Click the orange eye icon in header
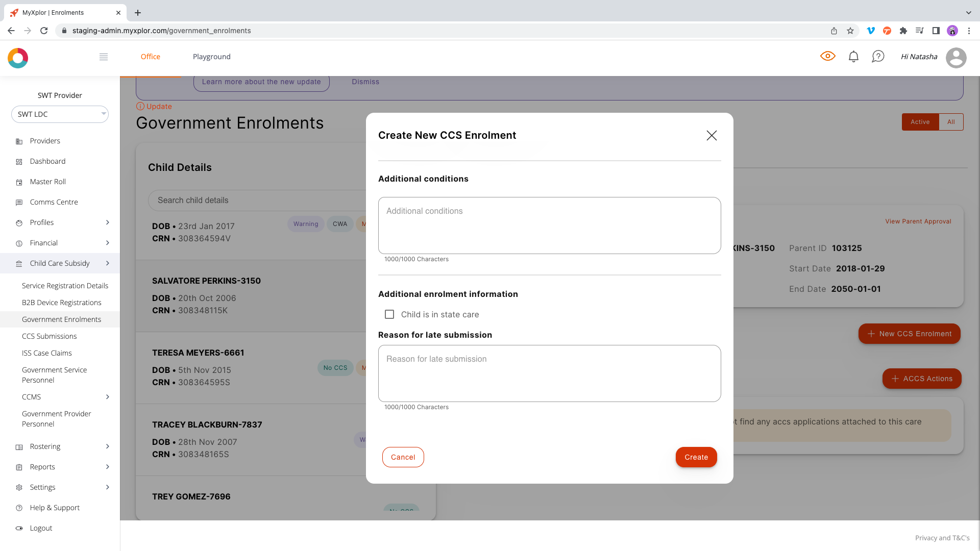 click(827, 56)
